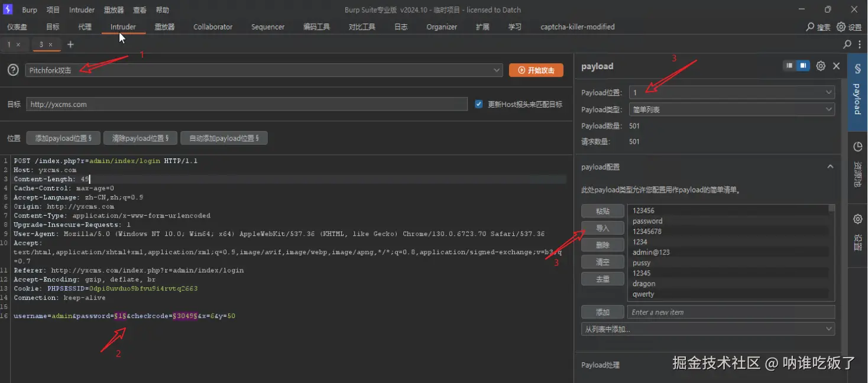Open the Pitchfork攻击 attack type dropdown

pyautogui.click(x=264, y=70)
